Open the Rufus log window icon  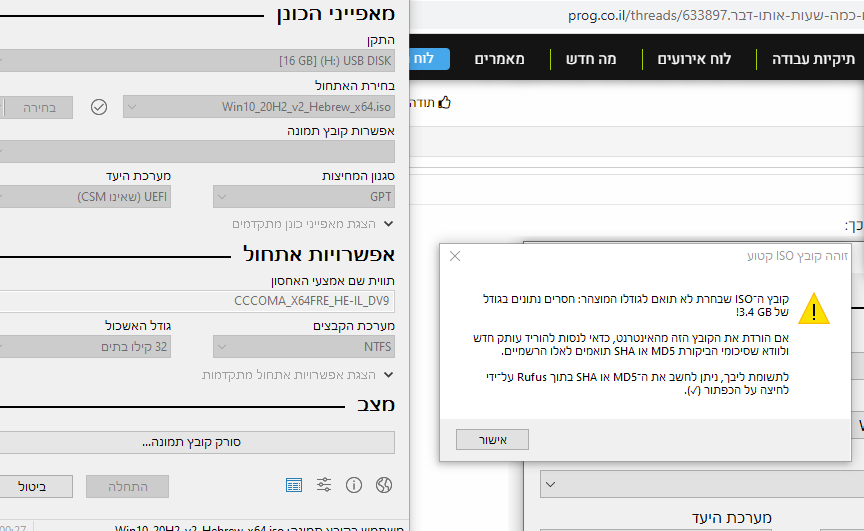coord(294,485)
